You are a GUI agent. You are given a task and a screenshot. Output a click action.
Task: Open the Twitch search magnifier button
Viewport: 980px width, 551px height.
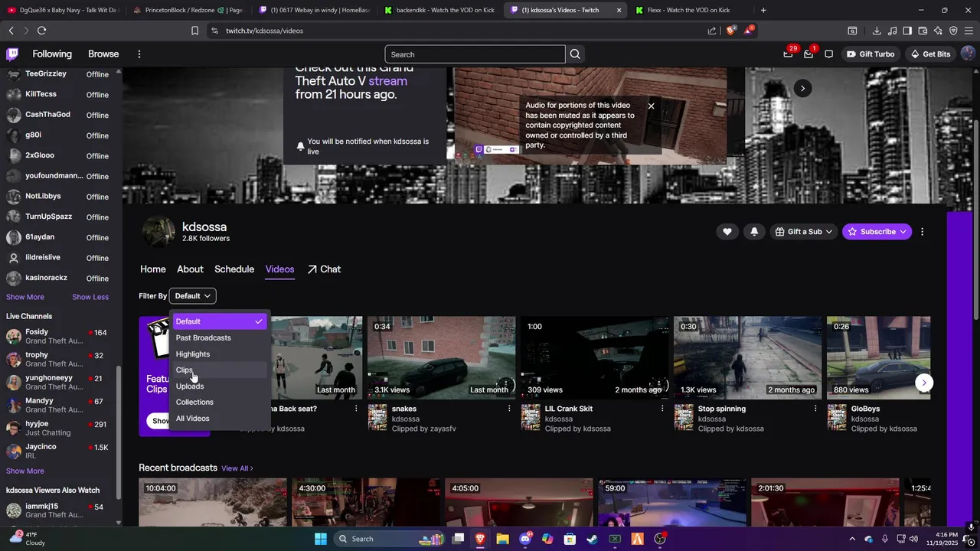tap(575, 54)
